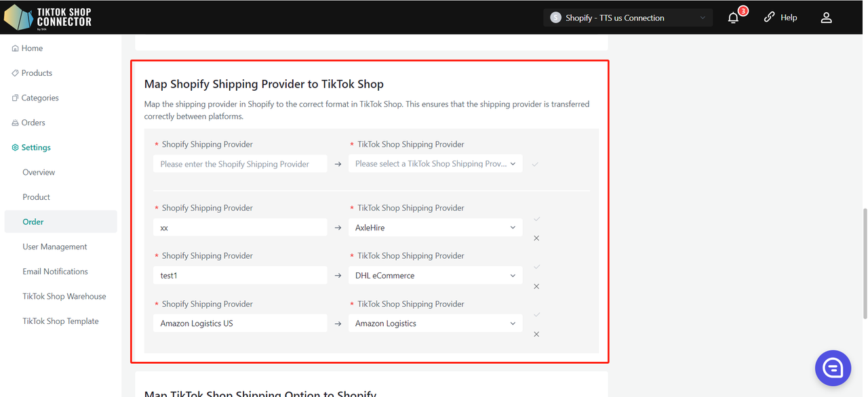This screenshot has width=868, height=397.
Task: Save the Amazon Logistics mapping checkmark
Action: (x=536, y=315)
